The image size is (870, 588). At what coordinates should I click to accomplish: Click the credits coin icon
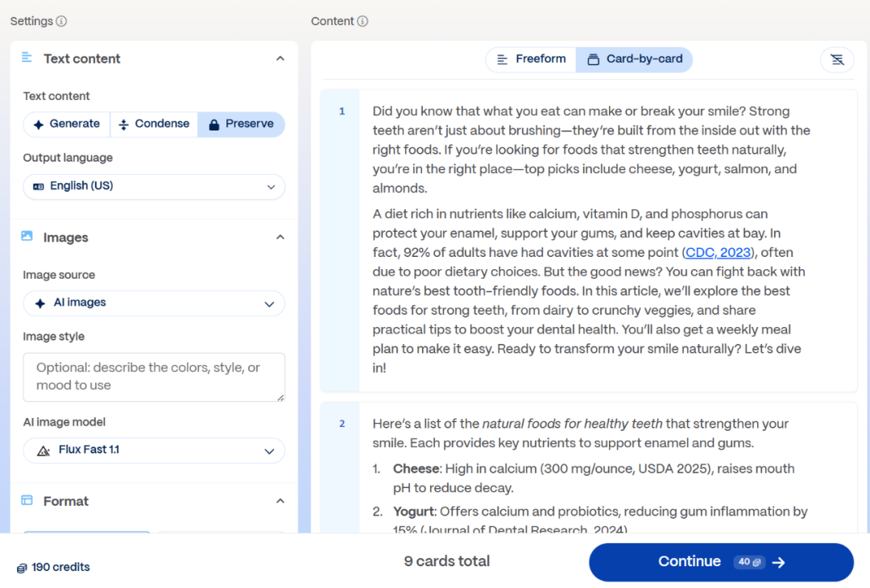pos(22,568)
